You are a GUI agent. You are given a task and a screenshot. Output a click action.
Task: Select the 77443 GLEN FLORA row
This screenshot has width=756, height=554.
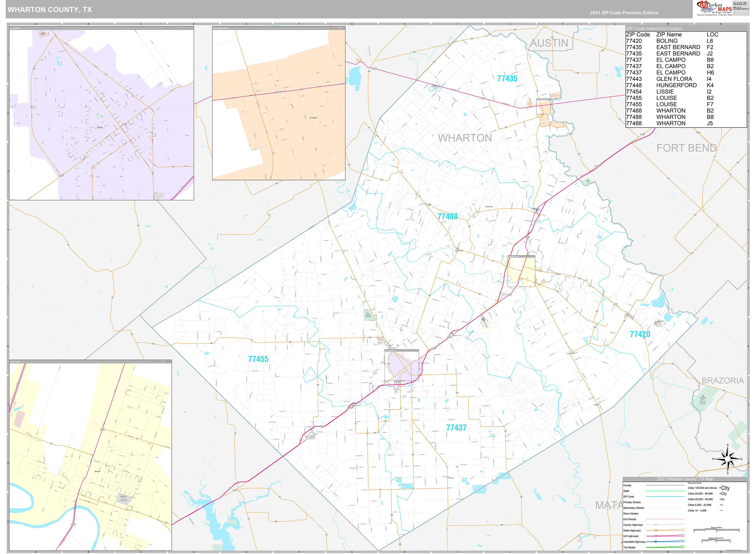tap(686, 79)
